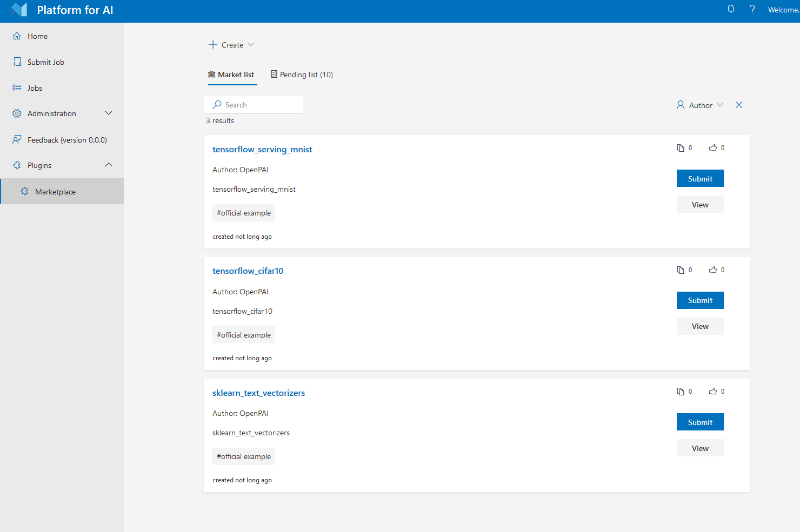Open the tensorflow_serving_mnist title link
The width and height of the screenshot is (800, 532).
(x=262, y=149)
